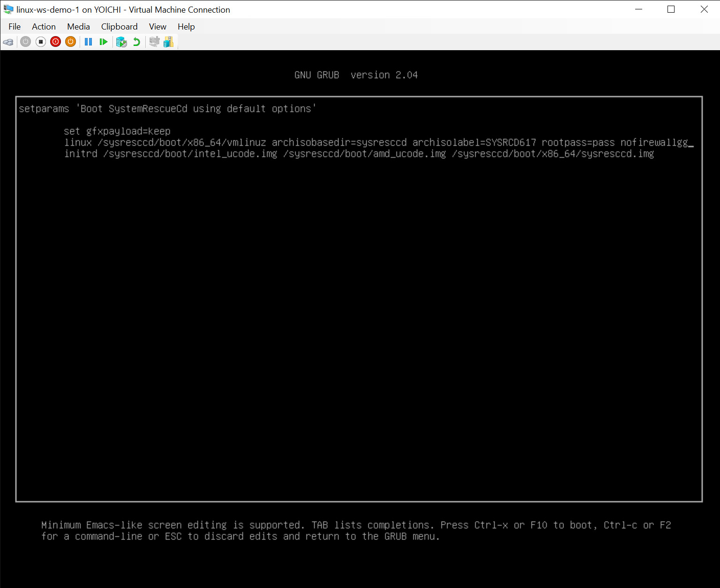The image size is (720, 588).
Task: Save VM state using the orange icon
Action: click(71, 42)
